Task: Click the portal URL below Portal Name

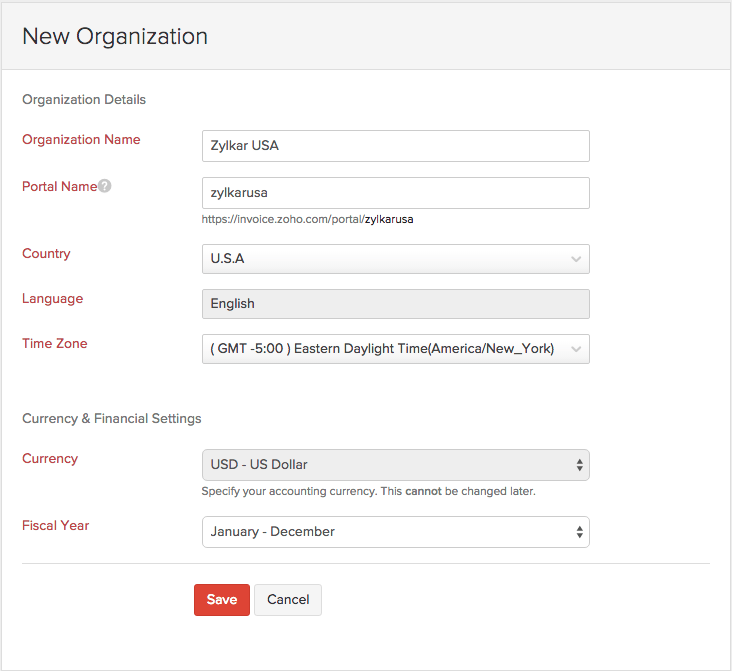Action: click(x=307, y=219)
